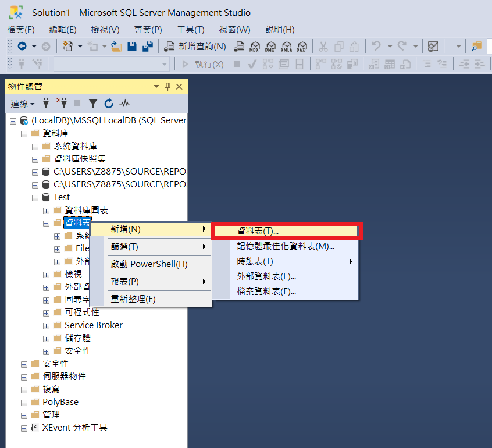The width and height of the screenshot is (492, 448).
Task: Collapse the (LocalDB)\MSSQLLocalDB server node
Action: [x=13, y=121]
